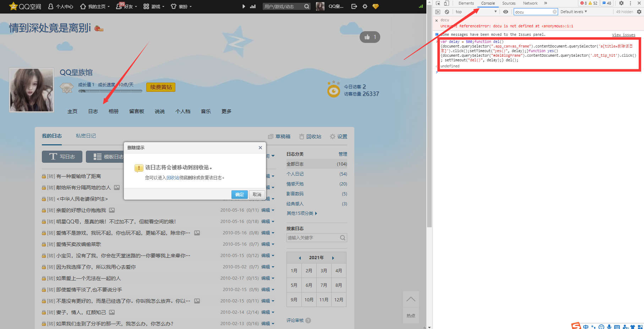The height and width of the screenshot is (329, 644).
Task: Switch to the 私密日记 tab
Action: [86, 136]
